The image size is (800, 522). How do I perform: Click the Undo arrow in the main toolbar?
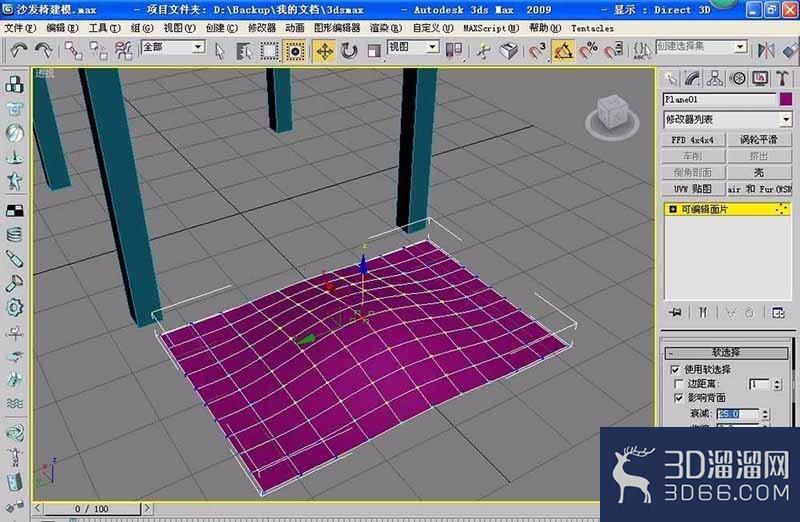(19, 50)
